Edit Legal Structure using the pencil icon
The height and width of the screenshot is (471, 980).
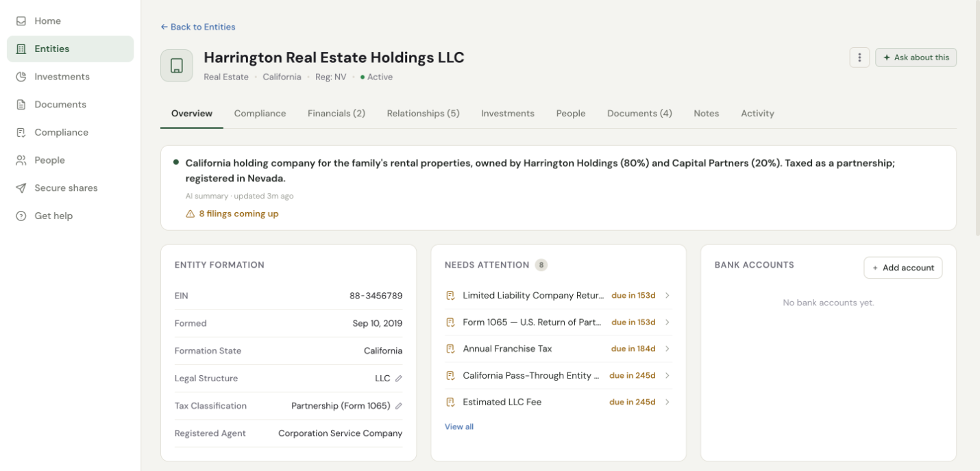point(399,379)
